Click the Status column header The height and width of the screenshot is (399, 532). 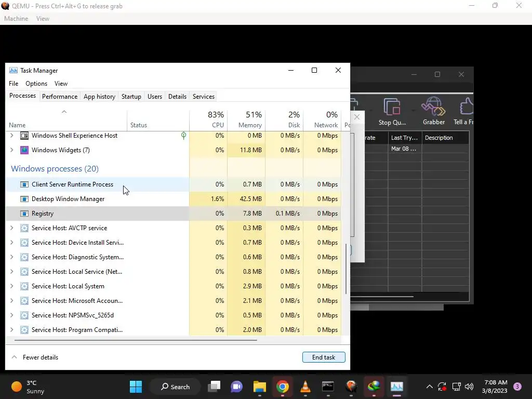(158, 119)
